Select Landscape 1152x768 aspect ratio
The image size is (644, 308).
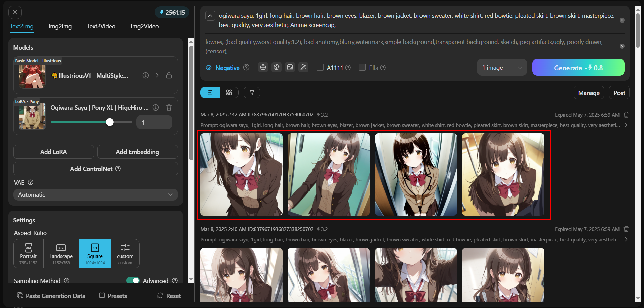[x=61, y=254]
